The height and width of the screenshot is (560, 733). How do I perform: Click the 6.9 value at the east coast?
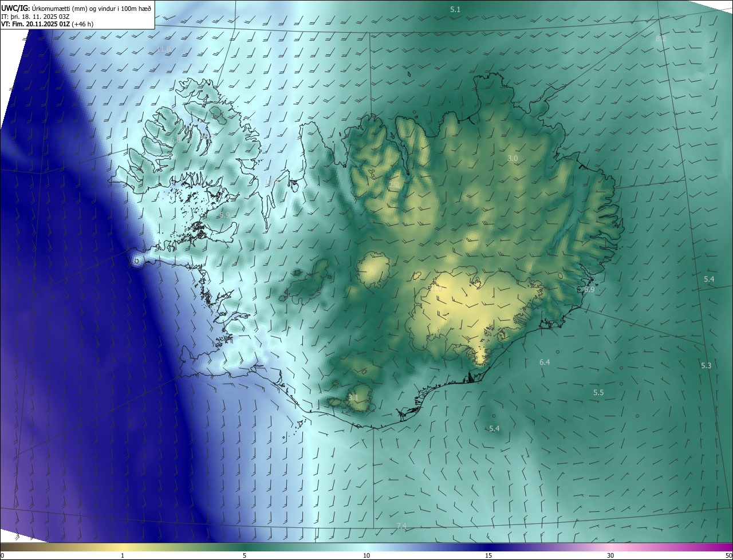tap(589, 290)
